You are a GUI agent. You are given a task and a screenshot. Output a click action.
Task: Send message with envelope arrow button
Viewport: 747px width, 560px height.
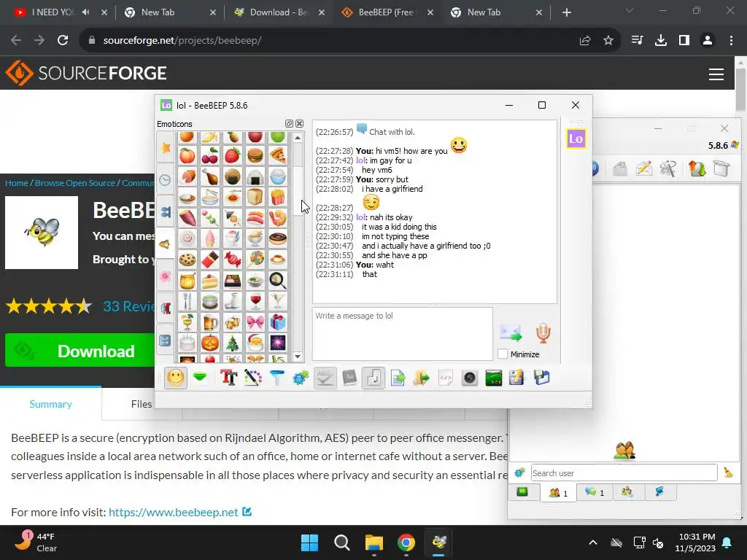tap(510, 332)
